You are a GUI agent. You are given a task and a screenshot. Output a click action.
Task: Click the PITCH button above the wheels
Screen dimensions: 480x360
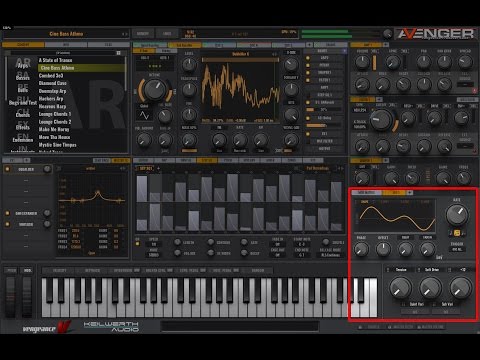[x=11, y=270]
